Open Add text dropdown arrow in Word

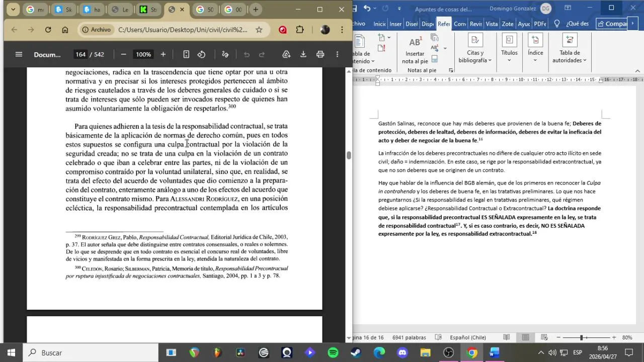coord(389,38)
